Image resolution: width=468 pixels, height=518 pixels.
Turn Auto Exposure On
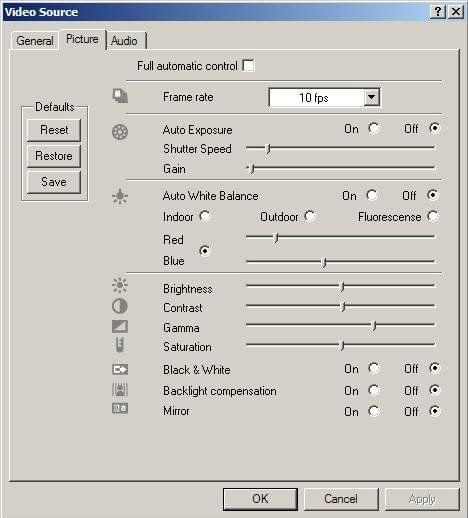pos(374,128)
